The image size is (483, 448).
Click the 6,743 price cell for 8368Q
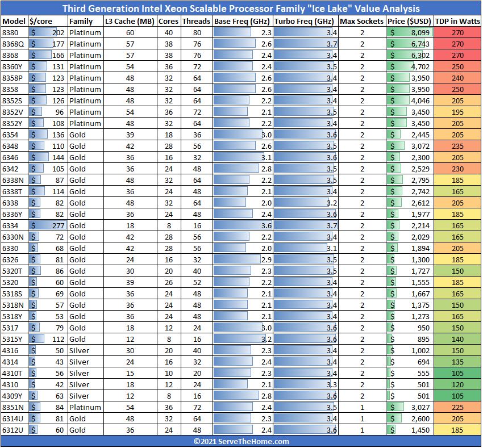410,44
